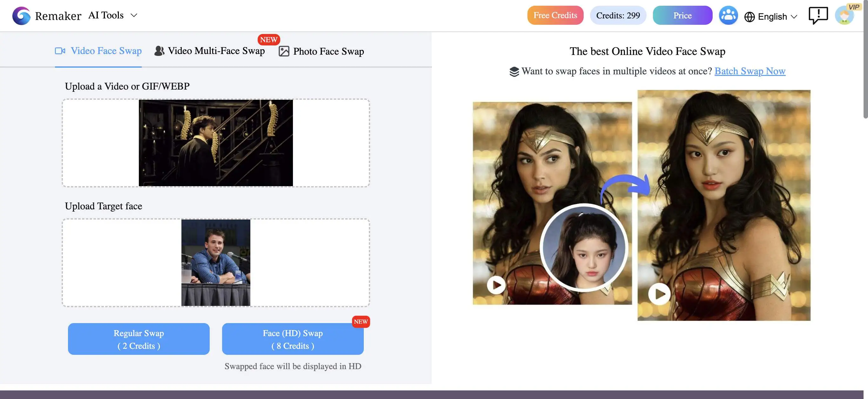Switch to the Video Face Swap tab

98,51
